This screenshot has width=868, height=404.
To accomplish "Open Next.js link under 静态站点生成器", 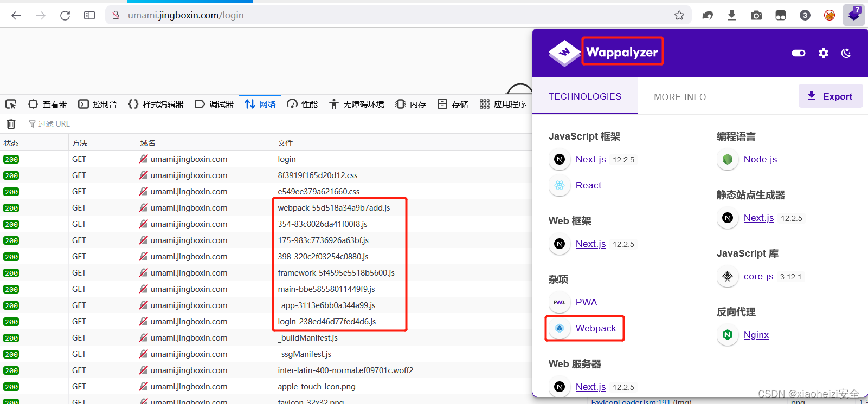I will [x=758, y=218].
